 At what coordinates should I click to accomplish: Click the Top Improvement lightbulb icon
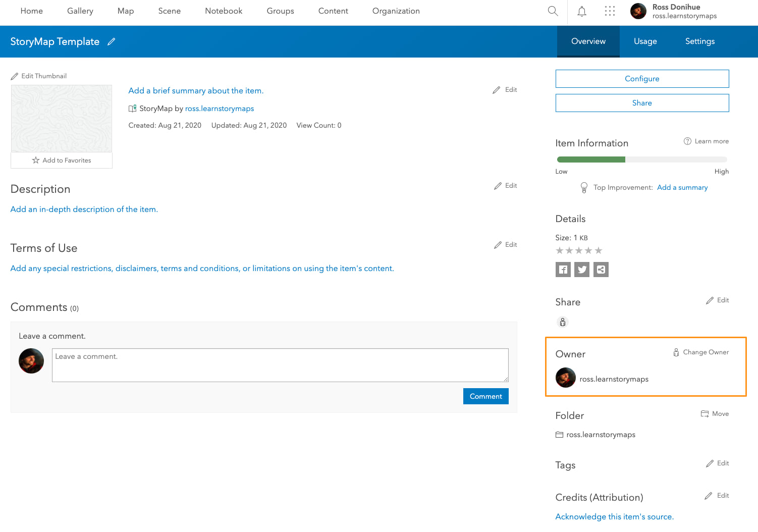(584, 188)
